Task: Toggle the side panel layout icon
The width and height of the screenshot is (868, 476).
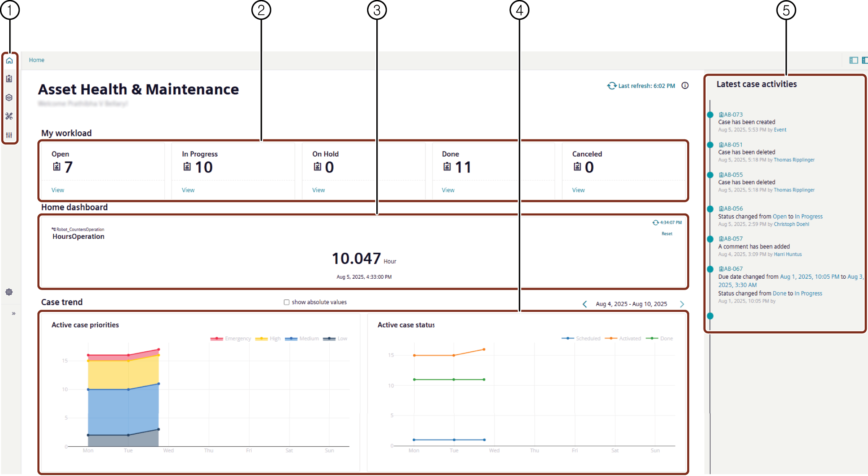Action: pyautogui.click(x=853, y=60)
